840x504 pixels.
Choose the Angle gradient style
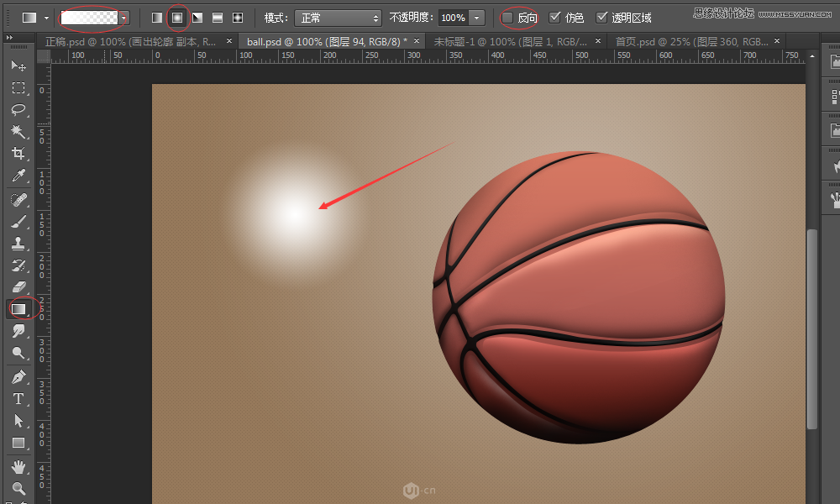point(197,18)
